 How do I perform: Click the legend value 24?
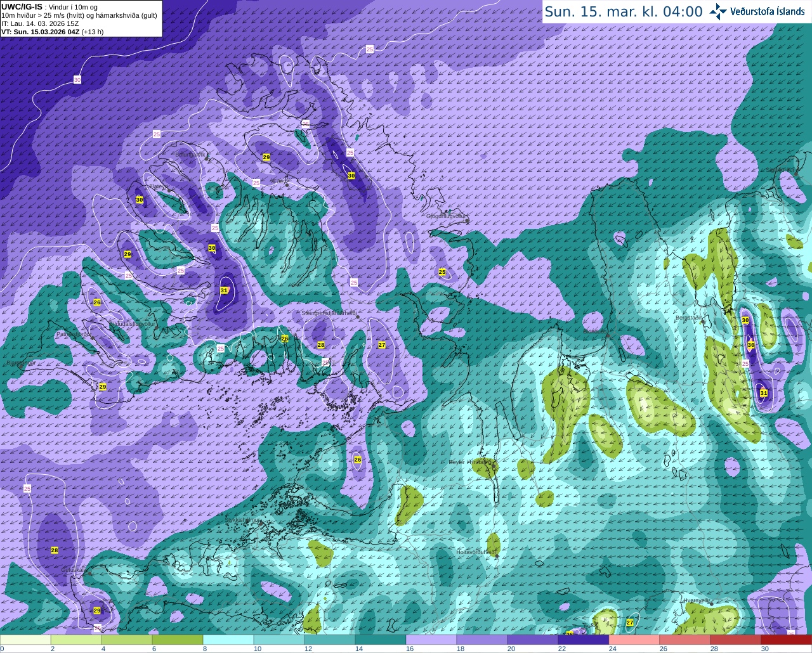[612, 649]
